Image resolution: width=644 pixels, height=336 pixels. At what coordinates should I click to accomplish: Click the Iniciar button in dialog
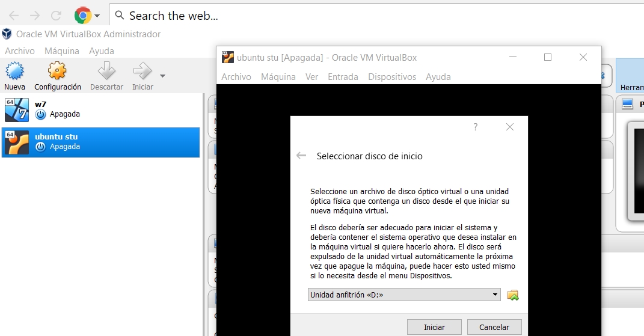pos(434,327)
